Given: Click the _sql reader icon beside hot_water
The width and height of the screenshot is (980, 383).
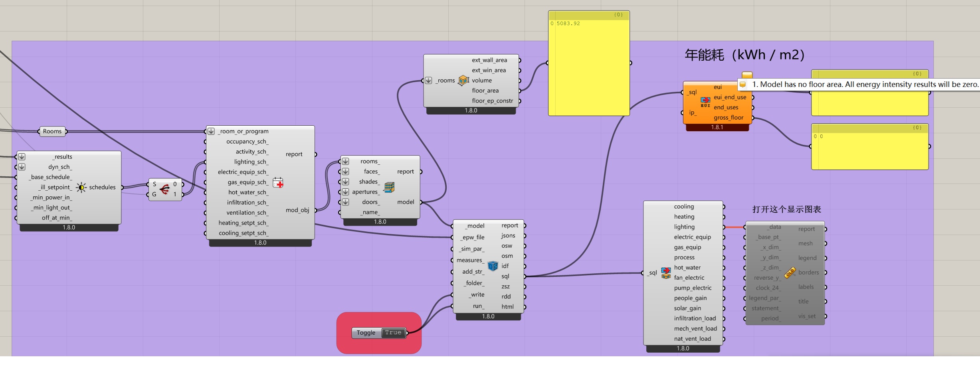Looking at the screenshot, I should (x=666, y=273).
